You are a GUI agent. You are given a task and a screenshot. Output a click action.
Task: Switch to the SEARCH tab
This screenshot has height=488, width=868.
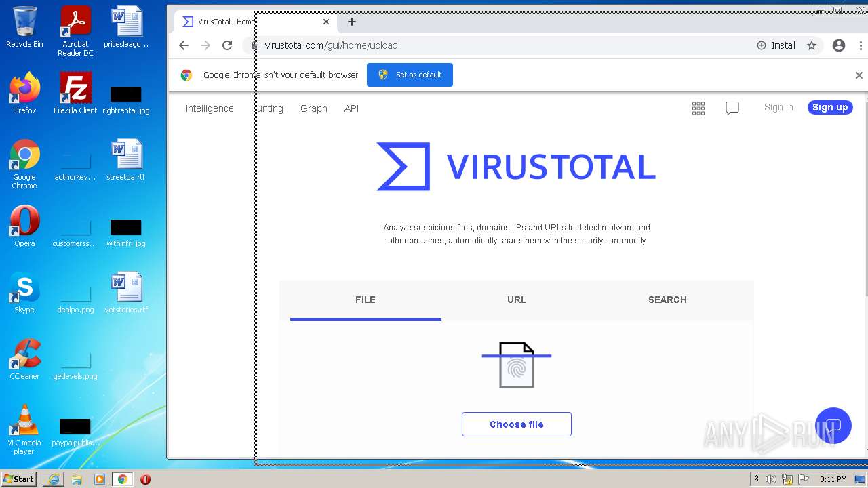pyautogui.click(x=667, y=300)
